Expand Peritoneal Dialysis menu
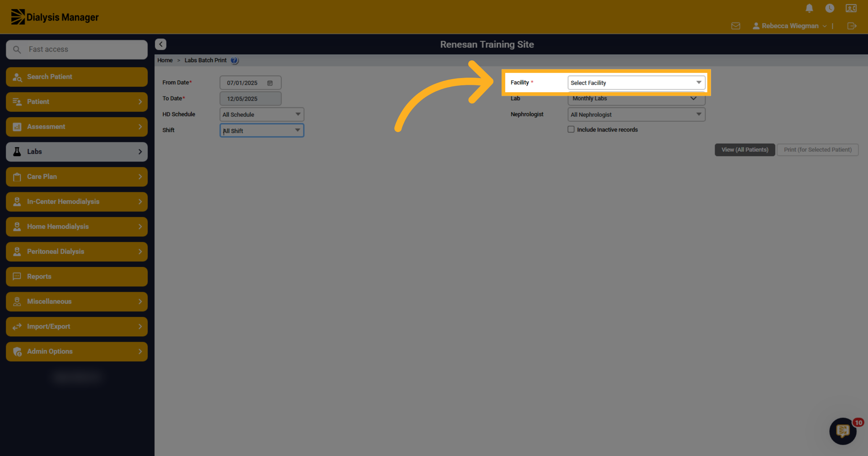Screen dimensions: 868x456 [77, 251]
